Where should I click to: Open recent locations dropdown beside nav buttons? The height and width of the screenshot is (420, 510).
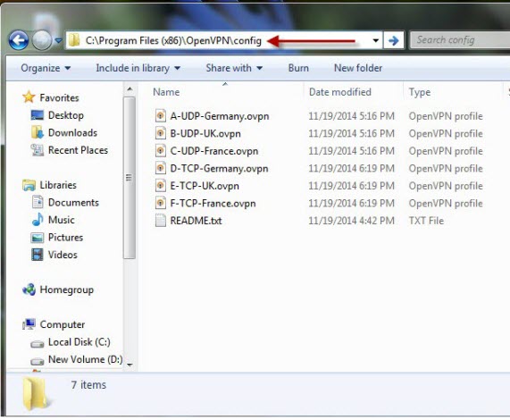tap(59, 41)
